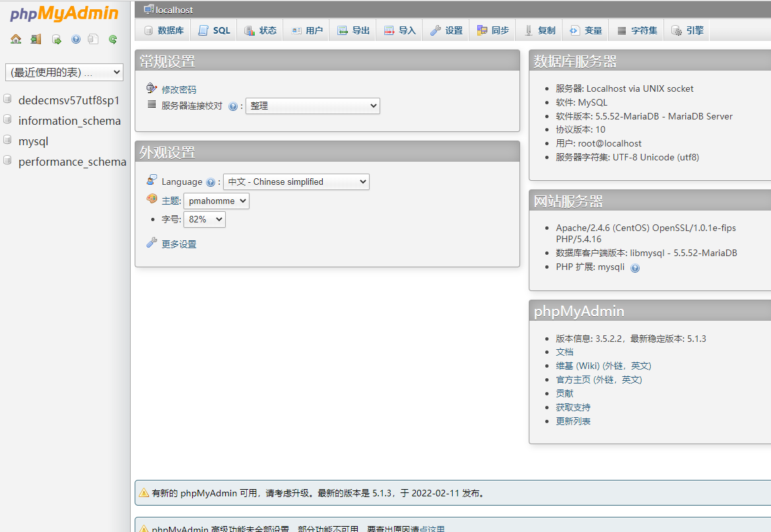Viewport: 771px width, 532px height.
Task: Select the dedecmsv57utf8sp1 database
Action: [69, 100]
